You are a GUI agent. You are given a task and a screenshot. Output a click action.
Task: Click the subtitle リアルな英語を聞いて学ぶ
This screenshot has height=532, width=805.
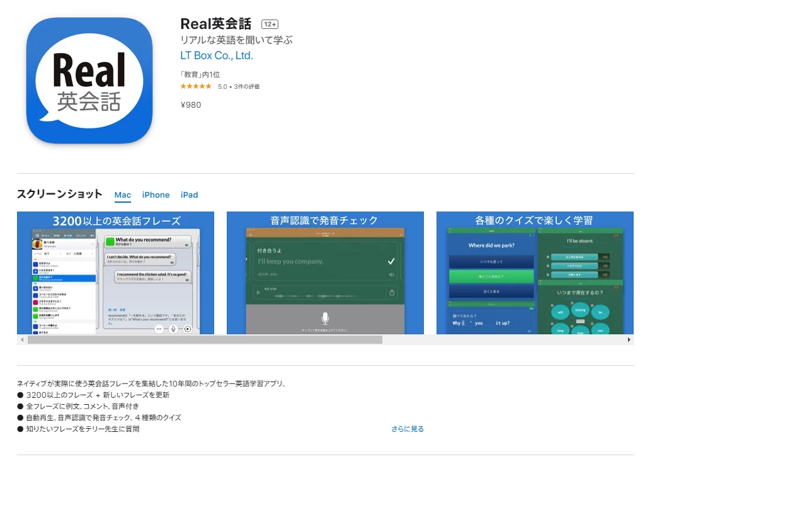point(237,40)
